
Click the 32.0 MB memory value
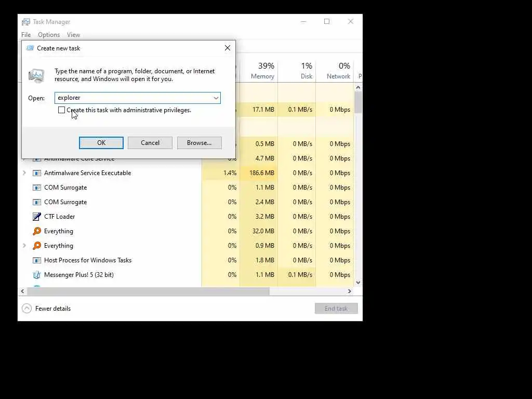pyautogui.click(x=263, y=231)
